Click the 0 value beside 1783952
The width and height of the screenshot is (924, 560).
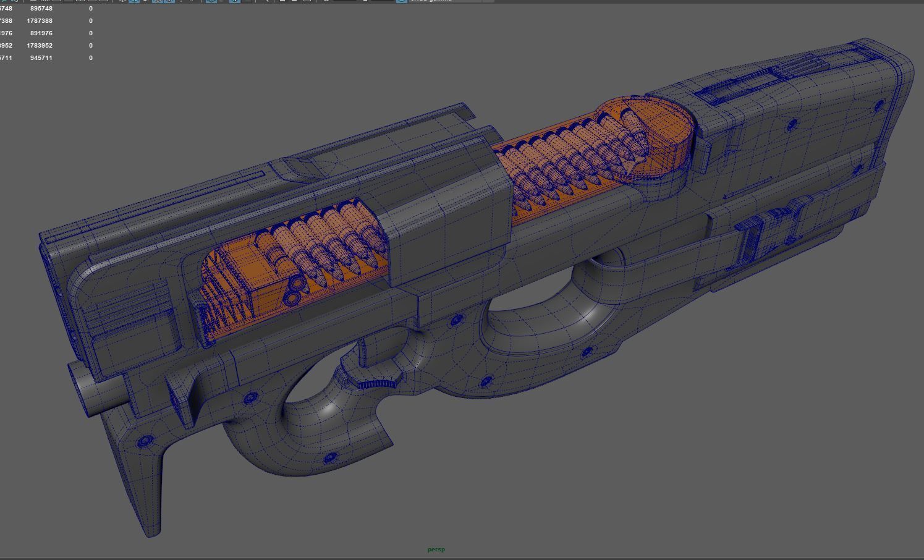[91, 46]
